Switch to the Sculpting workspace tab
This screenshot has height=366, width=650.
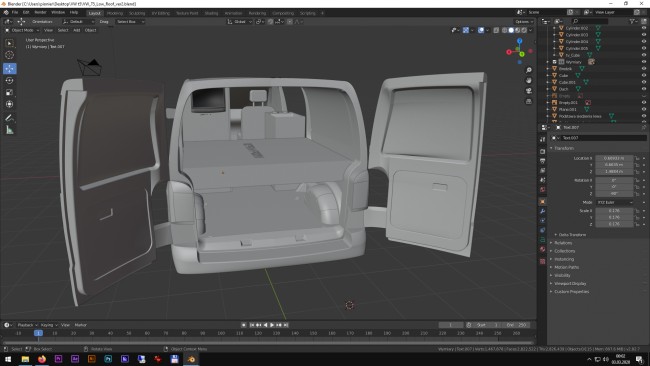coord(137,13)
